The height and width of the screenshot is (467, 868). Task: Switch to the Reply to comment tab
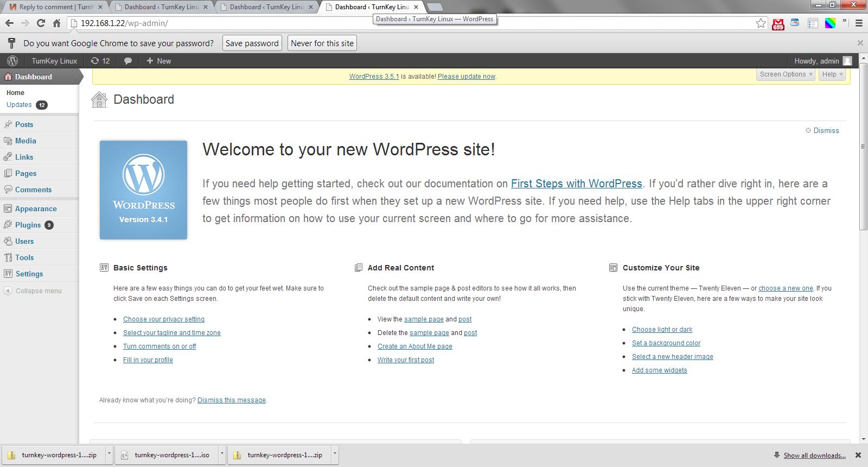pyautogui.click(x=54, y=7)
